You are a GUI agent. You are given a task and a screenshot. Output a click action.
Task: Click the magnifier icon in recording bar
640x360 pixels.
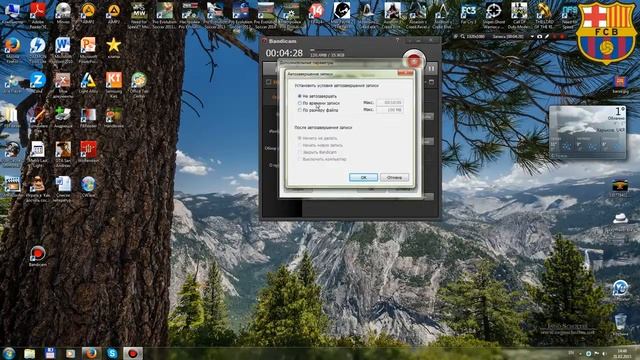point(463,36)
